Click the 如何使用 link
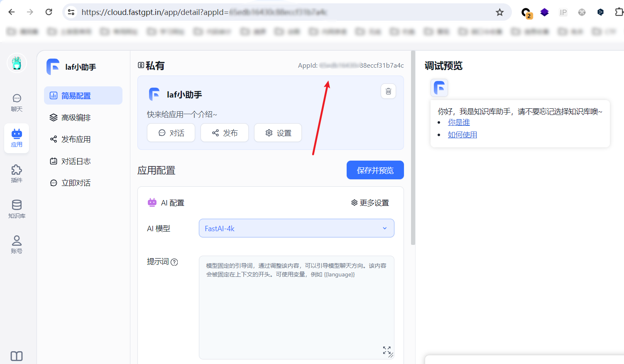Viewport: 624px width, 364px height. (462, 134)
